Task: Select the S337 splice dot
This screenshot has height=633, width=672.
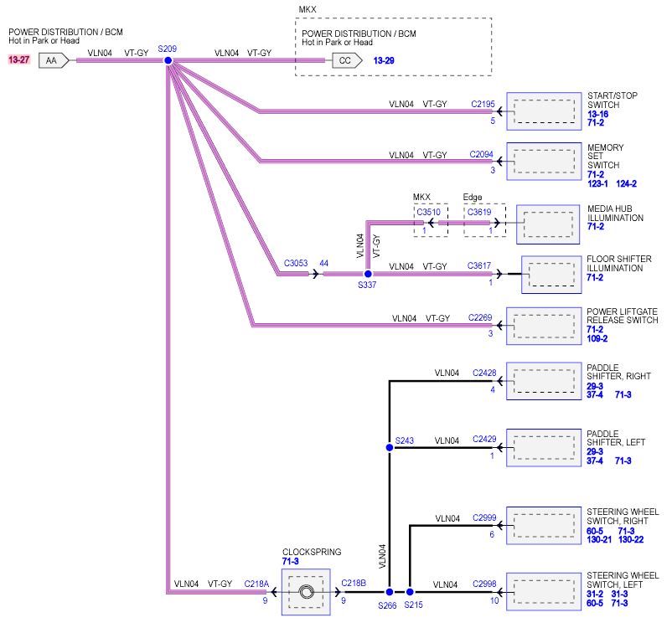Action: pyautogui.click(x=367, y=274)
